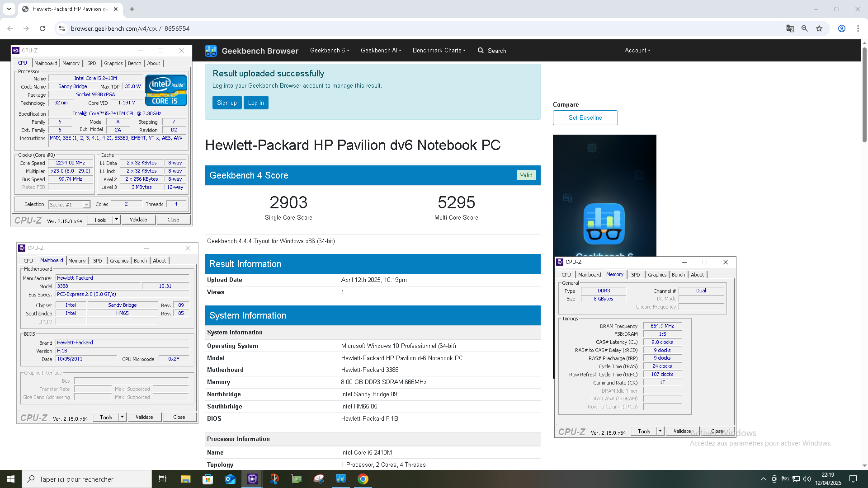Click the Valid badge on Geekbench 4 Score
868x488 pixels.
coord(526,175)
